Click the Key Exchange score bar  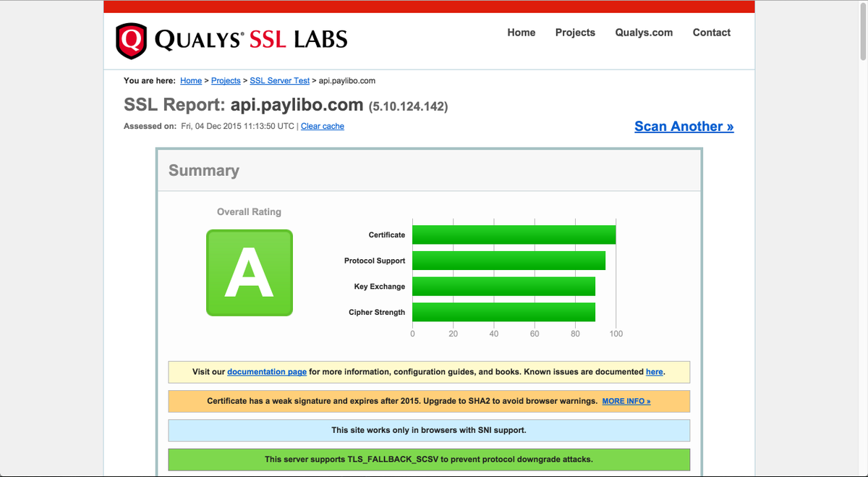click(x=504, y=287)
